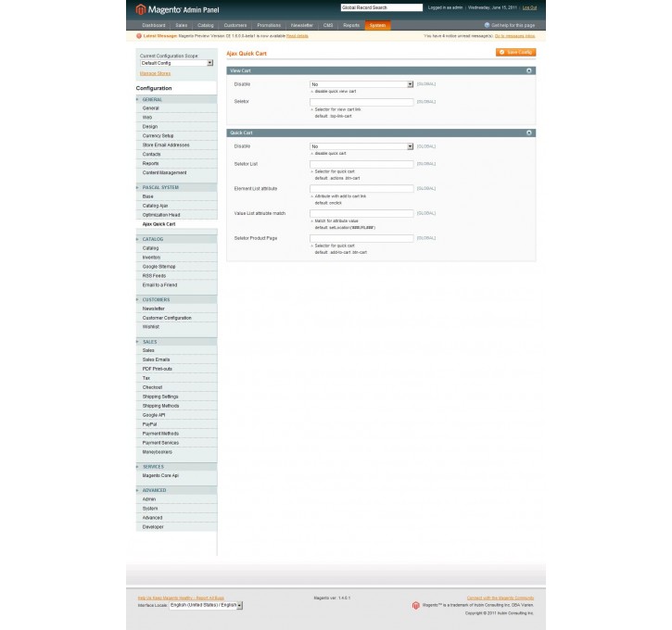Open Google Sitemap in sidebar
Screen dimensions: 672x630
(176, 267)
